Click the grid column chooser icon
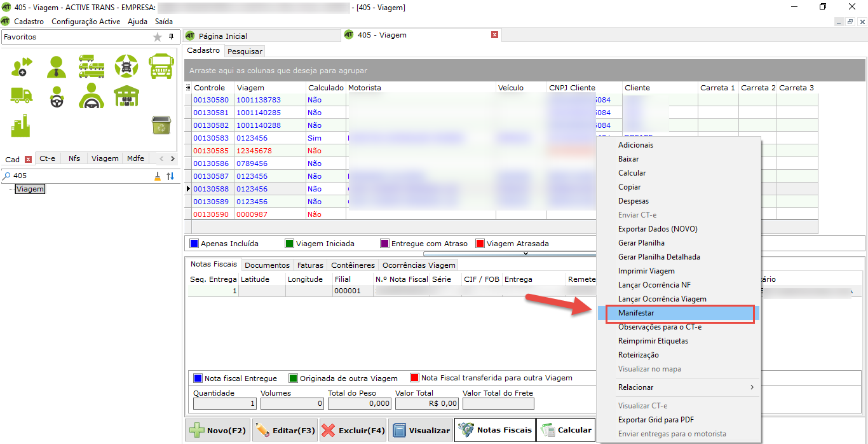 188,88
